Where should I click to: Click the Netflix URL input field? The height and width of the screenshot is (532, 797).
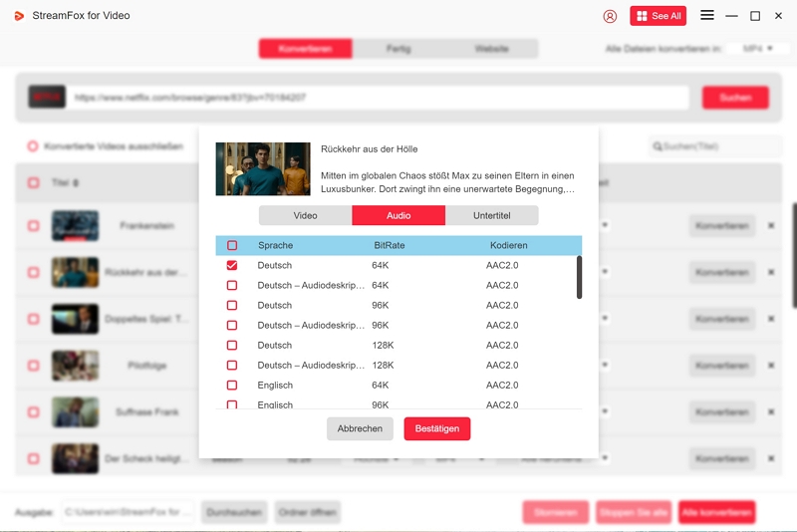click(x=379, y=97)
